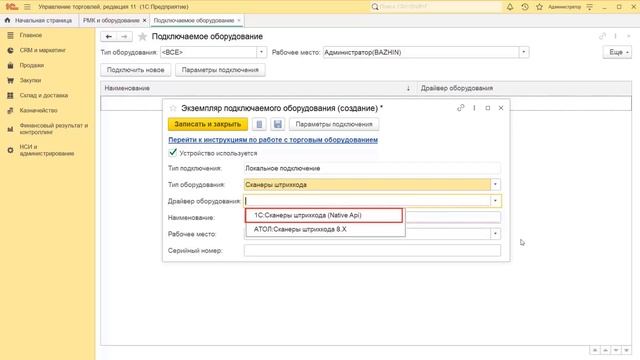Toggle Устройство используется checkbox
640x360 pixels.
[173, 153]
